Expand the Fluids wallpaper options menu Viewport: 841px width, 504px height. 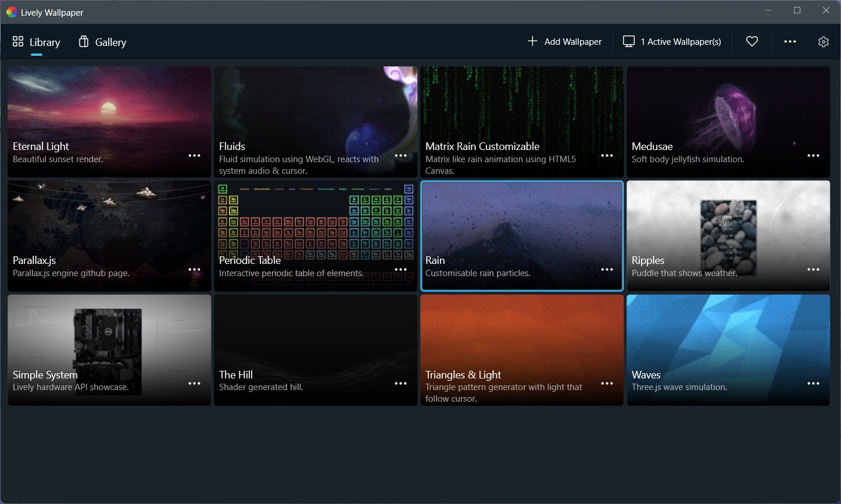400,156
